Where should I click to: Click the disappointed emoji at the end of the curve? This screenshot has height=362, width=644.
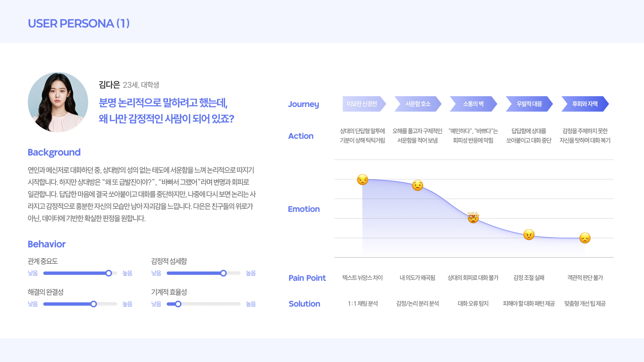point(585,239)
